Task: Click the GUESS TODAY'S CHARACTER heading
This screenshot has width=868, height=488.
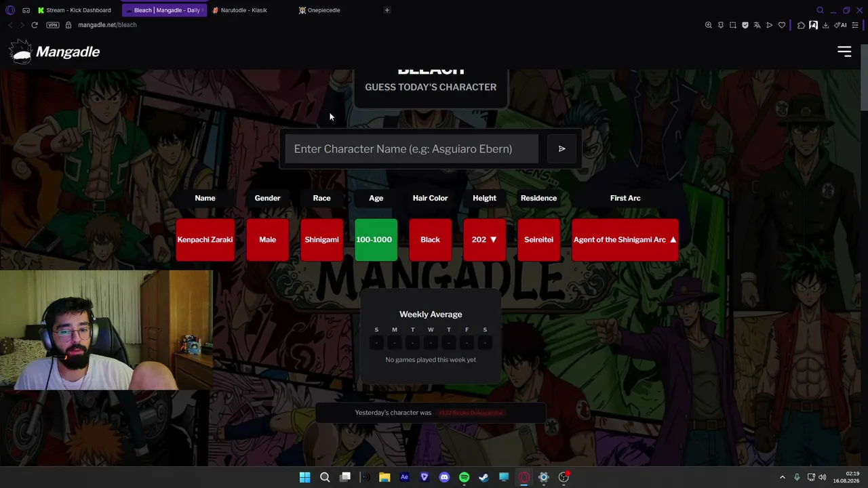Action: [431, 87]
